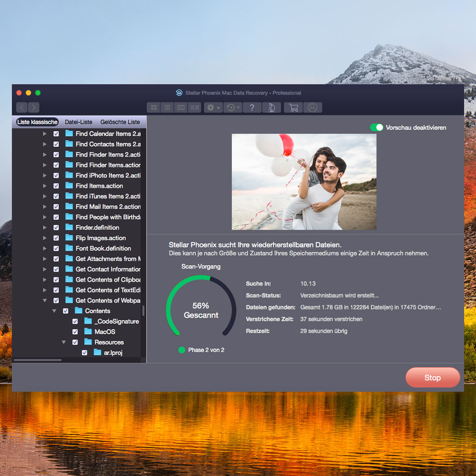Click the Stellar logo in title bar
The height and width of the screenshot is (476, 476).
click(179, 93)
